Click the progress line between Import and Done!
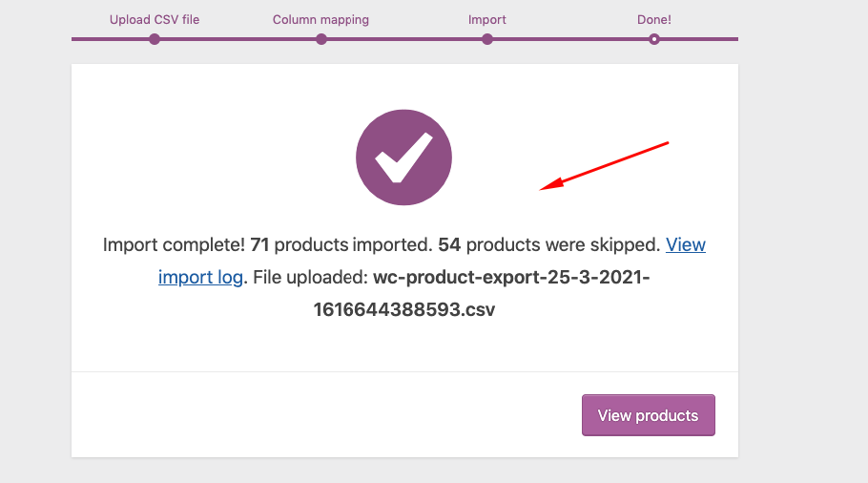This screenshot has height=483, width=868. pyautogui.click(x=570, y=39)
